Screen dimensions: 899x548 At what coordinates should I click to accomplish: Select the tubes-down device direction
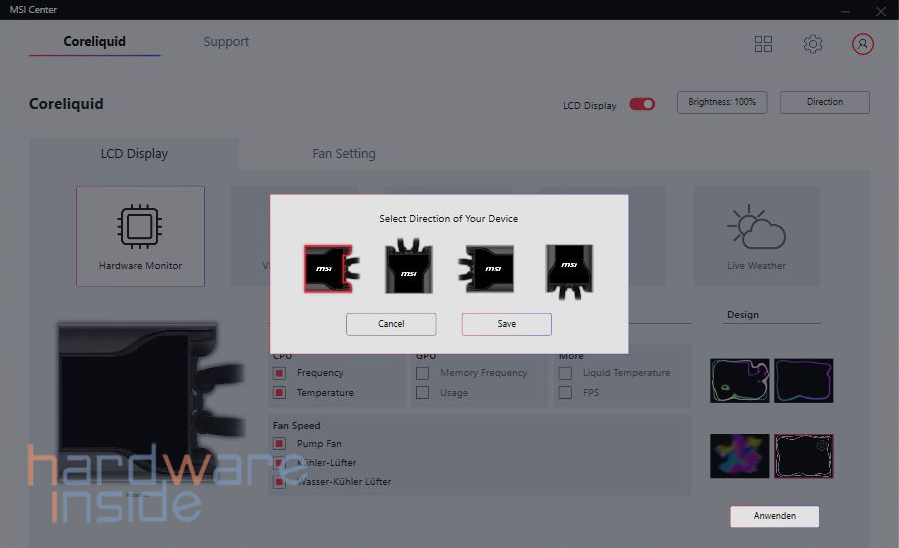(569, 272)
